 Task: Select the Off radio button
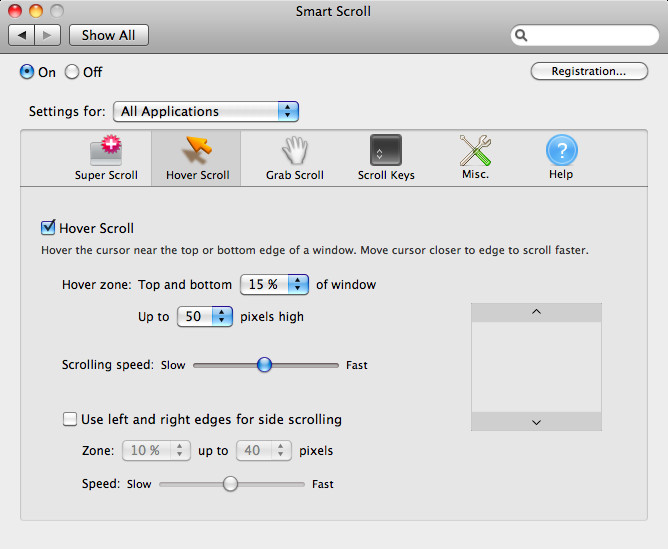tap(72, 72)
